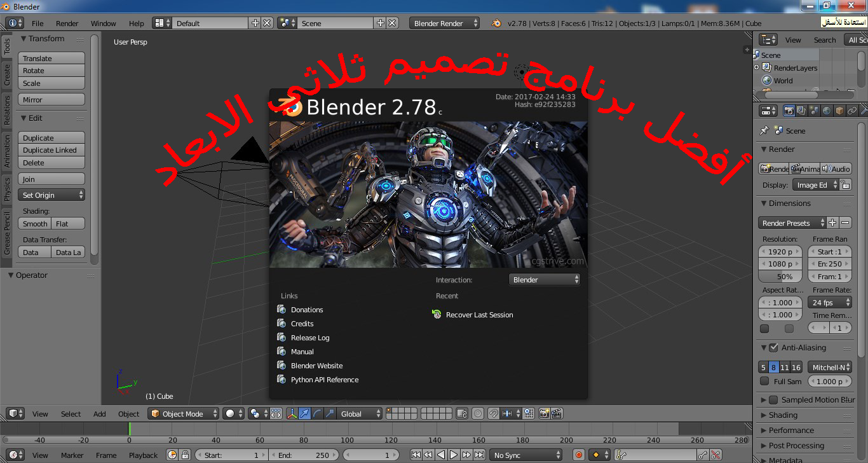868x463 pixels.
Task: Open the Render Presets dropdown
Action: 792,223
